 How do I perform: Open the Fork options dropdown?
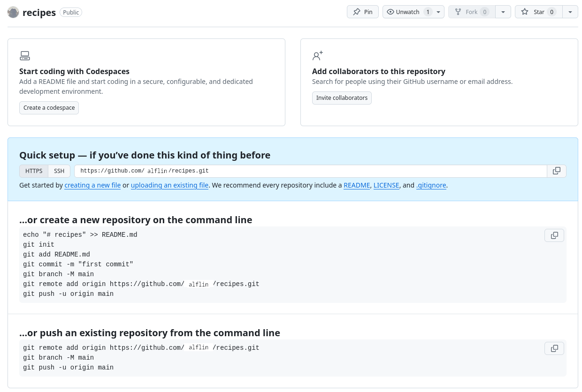click(503, 12)
